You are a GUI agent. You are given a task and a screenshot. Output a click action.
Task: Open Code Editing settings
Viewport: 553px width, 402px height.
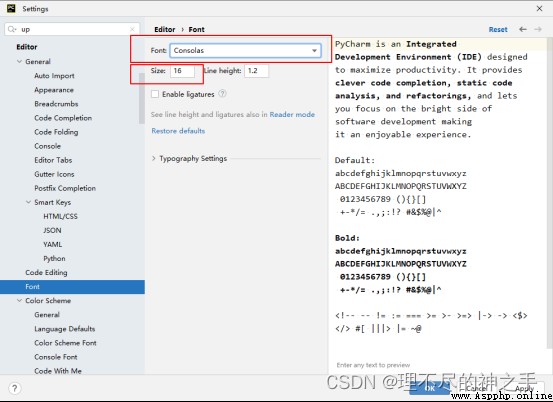pyautogui.click(x=46, y=273)
